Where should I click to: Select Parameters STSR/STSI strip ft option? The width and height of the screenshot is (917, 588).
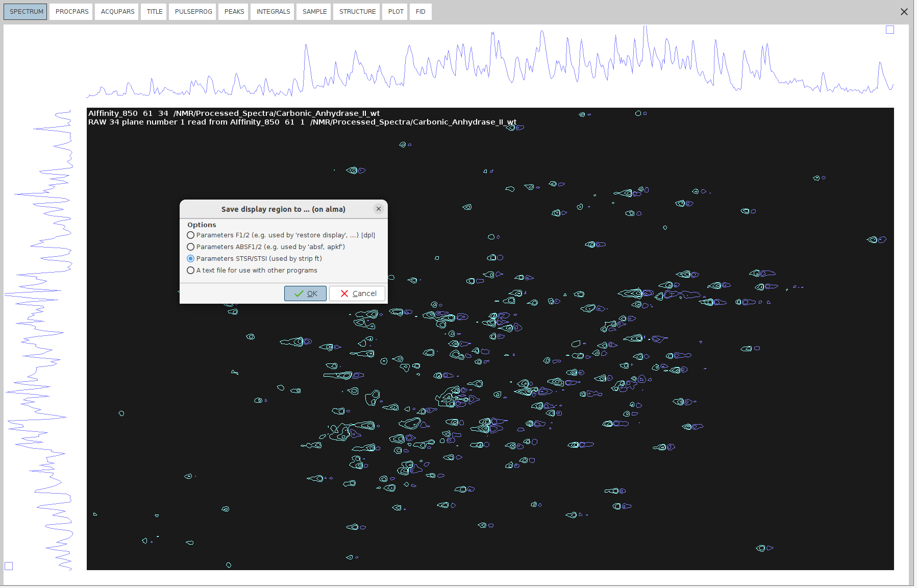click(191, 259)
